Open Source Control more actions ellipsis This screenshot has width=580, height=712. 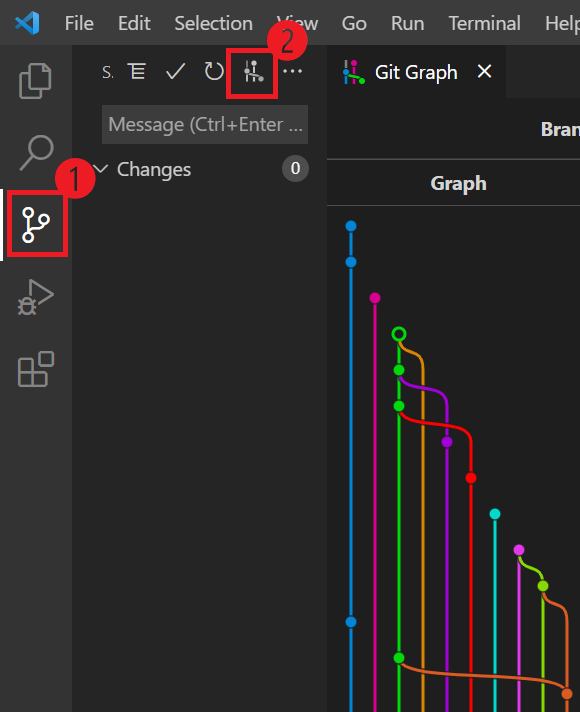(292, 71)
